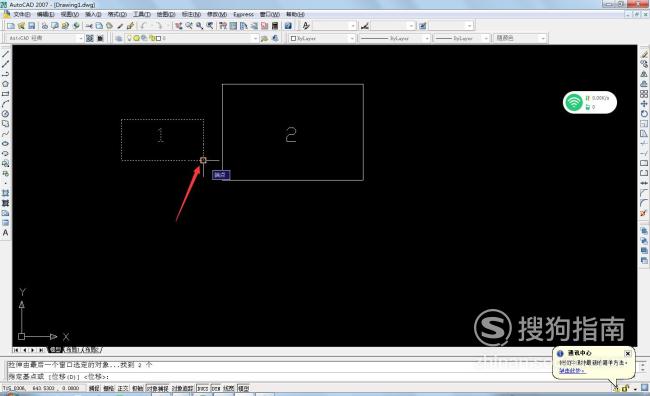Click the Zoom Window icon
650x396 pixels.
(x=199, y=26)
